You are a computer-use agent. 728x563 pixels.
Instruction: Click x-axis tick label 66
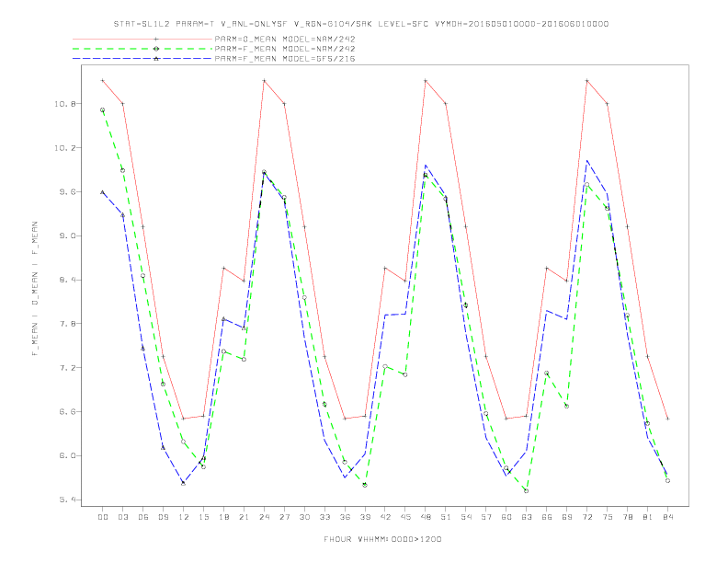tap(547, 517)
